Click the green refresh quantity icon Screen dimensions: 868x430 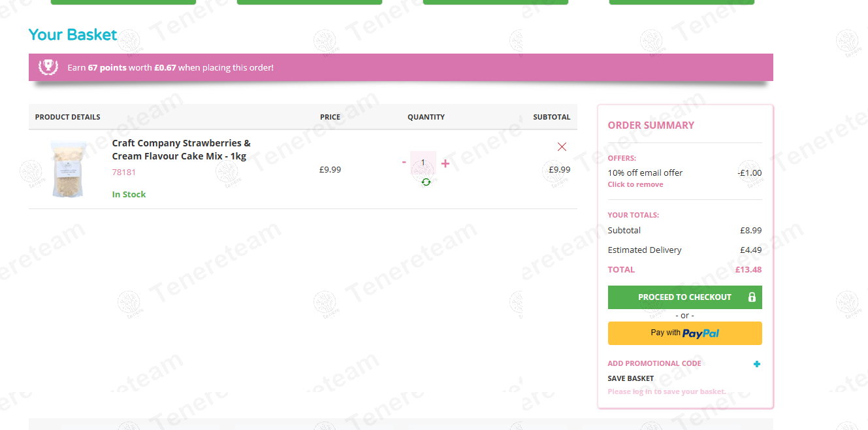pyautogui.click(x=426, y=182)
